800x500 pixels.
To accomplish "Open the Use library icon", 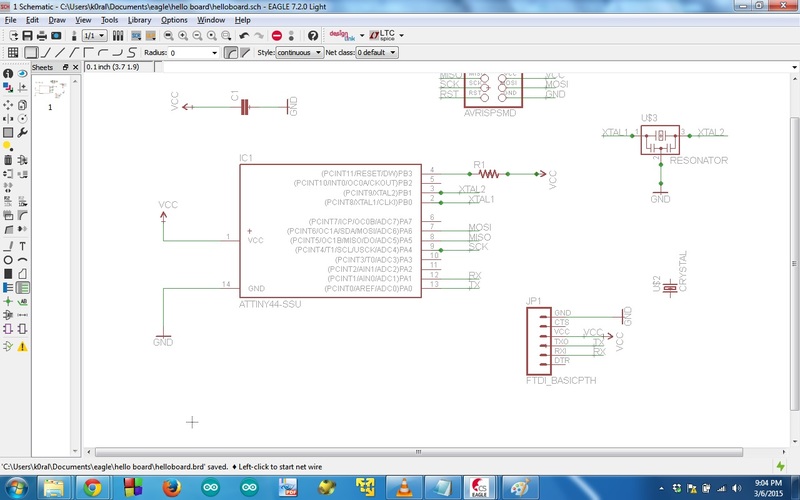I will point(118,36).
